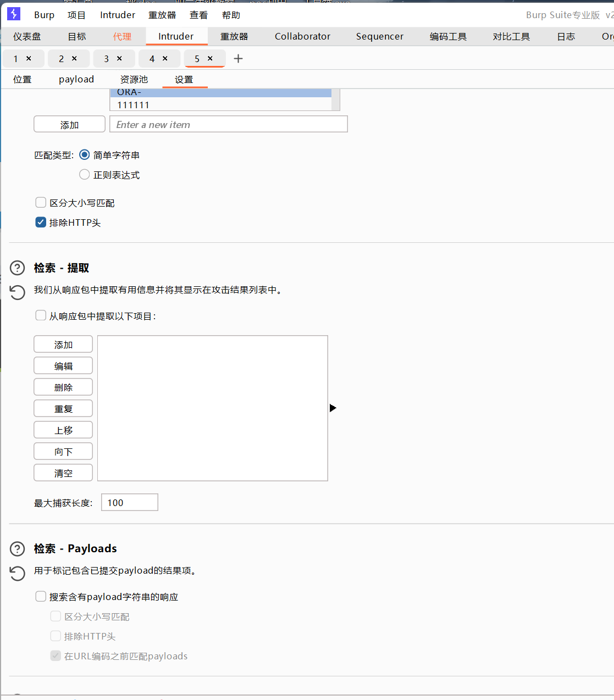
Task: Click 编辑 button in extract section
Action: pyautogui.click(x=63, y=366)
